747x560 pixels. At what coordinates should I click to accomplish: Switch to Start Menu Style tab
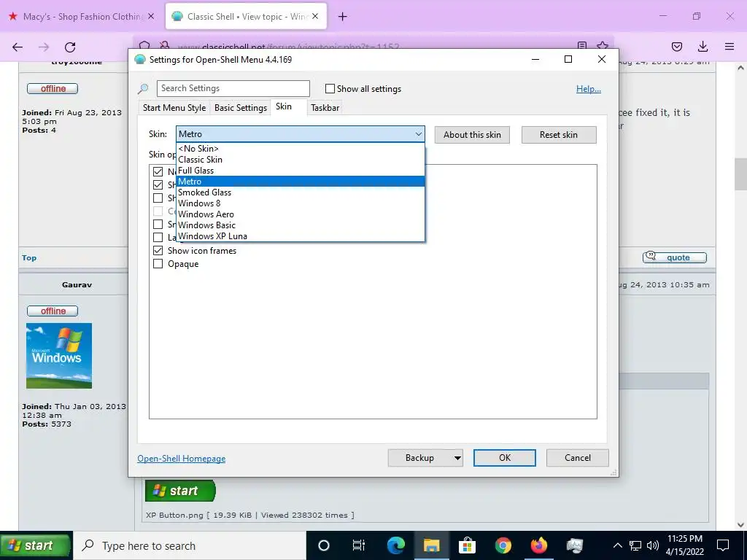174,108
